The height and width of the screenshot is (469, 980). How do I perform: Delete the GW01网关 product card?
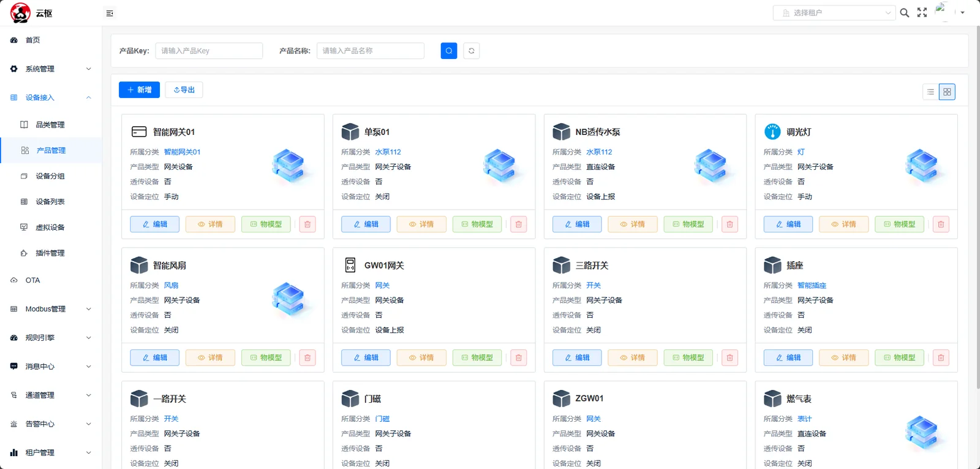pyautogui.click(x=519, y=358)
